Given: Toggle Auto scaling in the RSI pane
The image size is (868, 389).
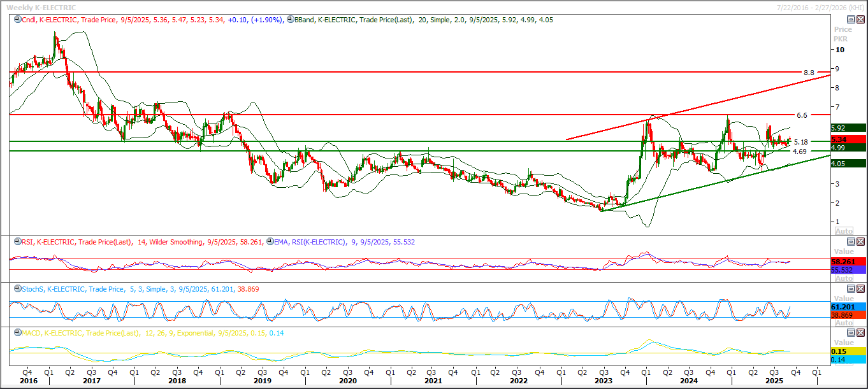Looking at the screenshot, I should (843, 278).
